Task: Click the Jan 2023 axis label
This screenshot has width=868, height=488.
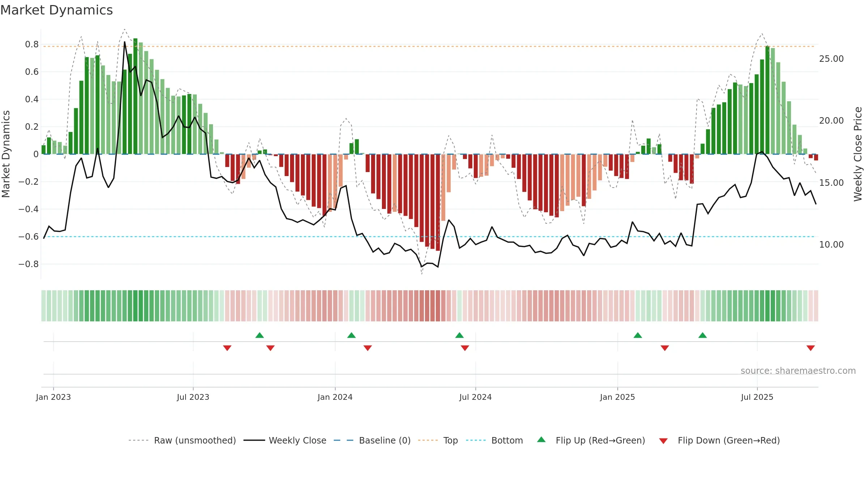Action: pyautogui.click(x=54, y=397)
